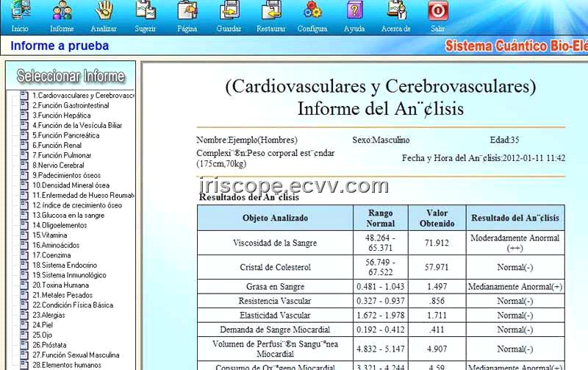Screen dimensions: 588x370
Task: Click the Inicio toolbar icon
Action: click(20, 12)
